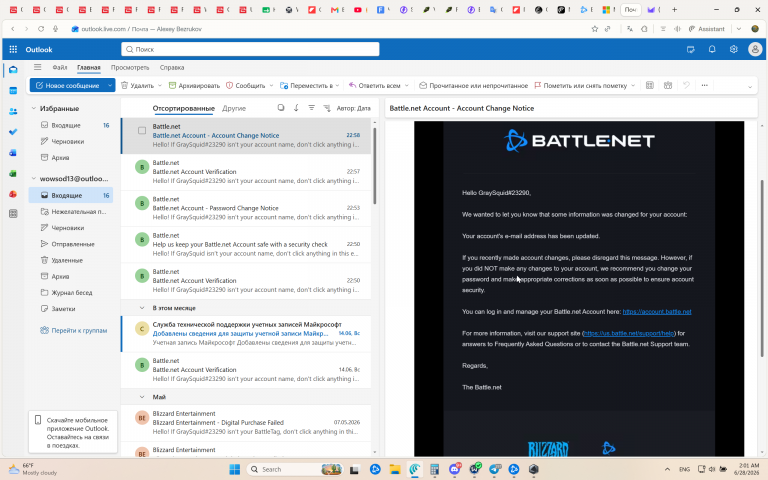
Task: Open the People icon in left rail
Action: (13, 112)
